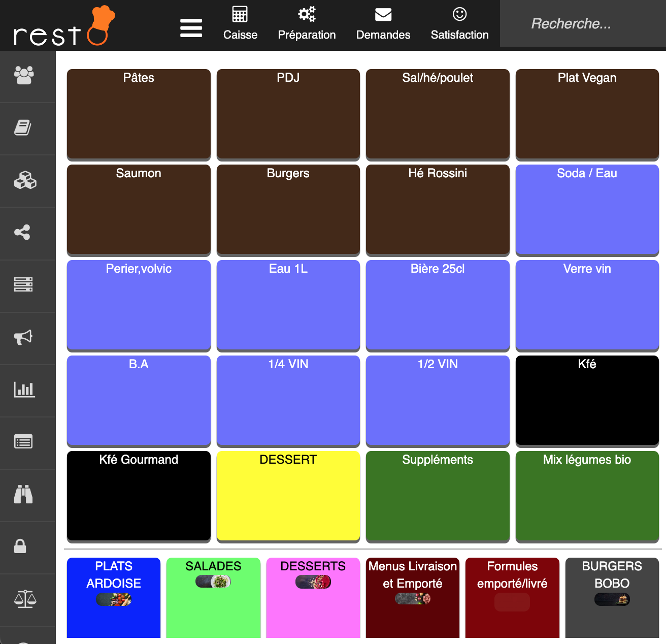
Task: Open the bar chart statistics icon
Action: 24,390
